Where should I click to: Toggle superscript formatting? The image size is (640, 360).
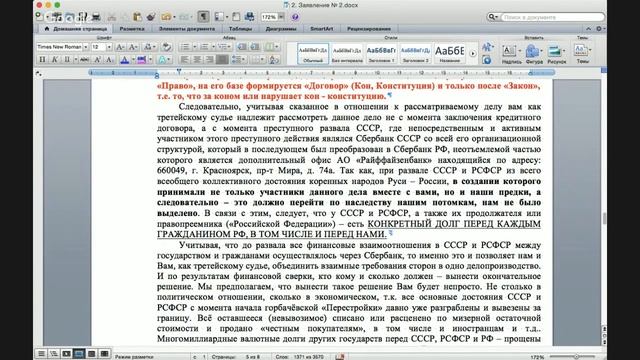coord(97,60)
